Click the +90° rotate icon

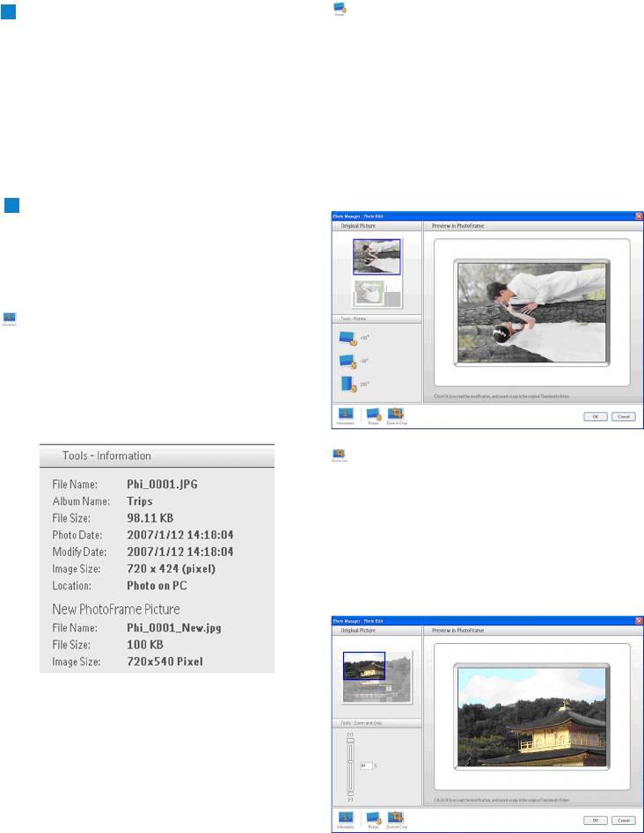347,338
